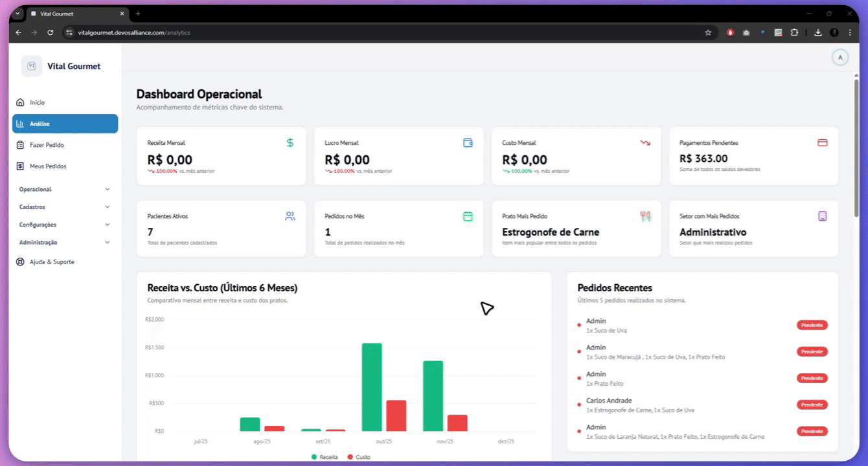
Task: Click the calendar icon on Pedidos no Mês
Action: click(x=468, y=216)
